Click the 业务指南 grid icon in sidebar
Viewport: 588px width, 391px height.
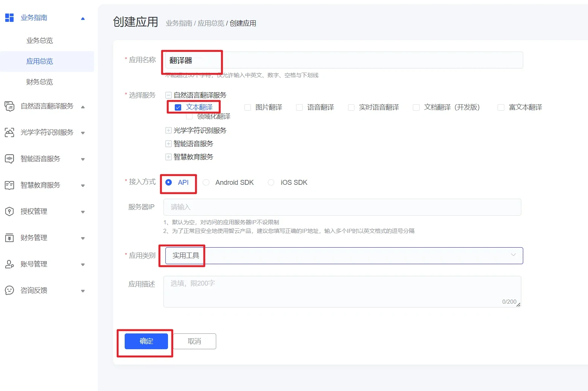pyautogui.click(x=9, y=18)
